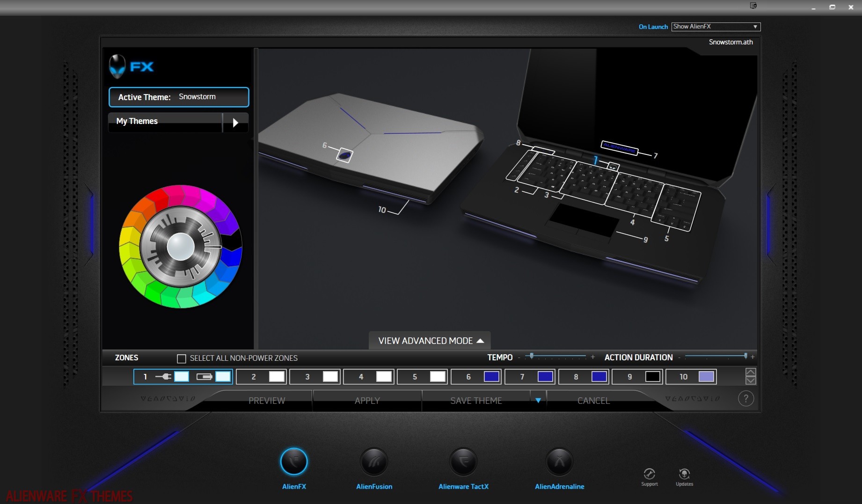This screenshot has width=862, height=504.
Task: Click the ZONES label
Action: click(126, 358)
